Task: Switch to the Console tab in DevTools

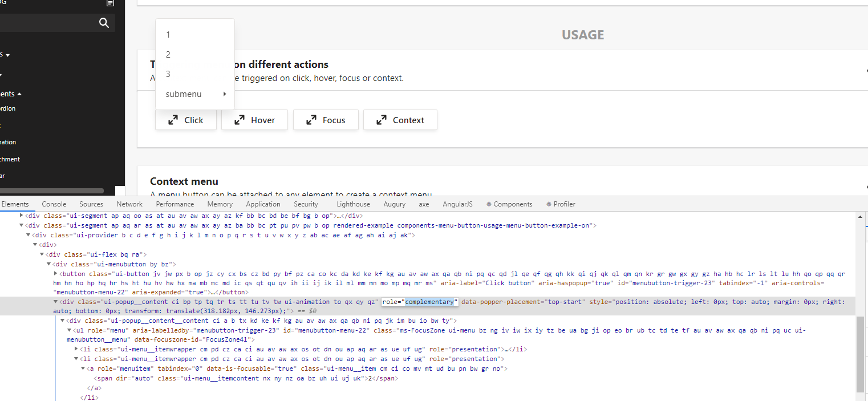Action: tap(54, 204)
